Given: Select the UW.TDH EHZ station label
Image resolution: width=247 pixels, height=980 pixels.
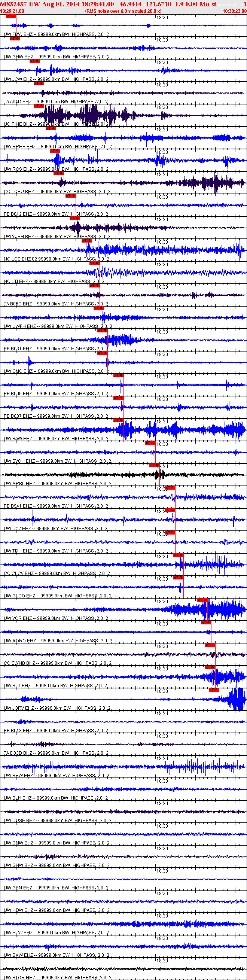Looking at the screenshot, I should 56,551.
